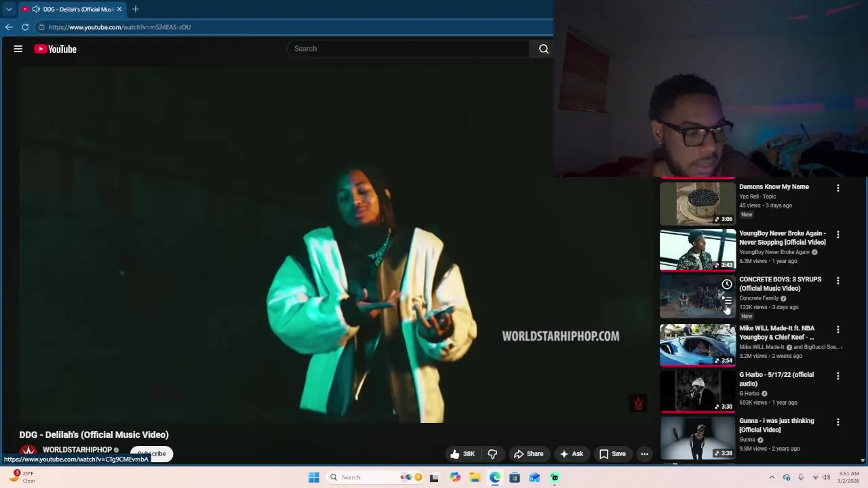Open the clock showing 3:51 AM
The image size is (868, 488).
pos(848,477)
